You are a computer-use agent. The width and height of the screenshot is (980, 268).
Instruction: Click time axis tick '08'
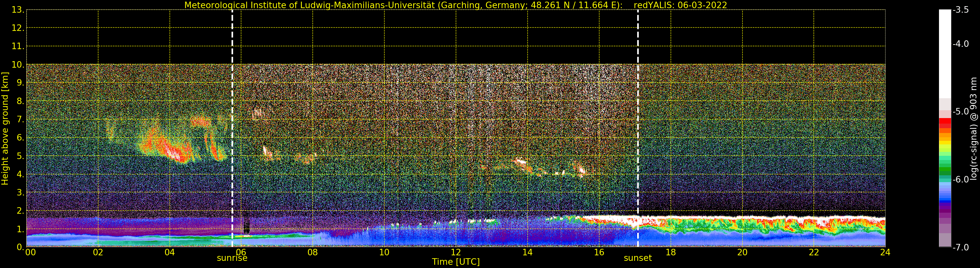(x=313, y=252)
